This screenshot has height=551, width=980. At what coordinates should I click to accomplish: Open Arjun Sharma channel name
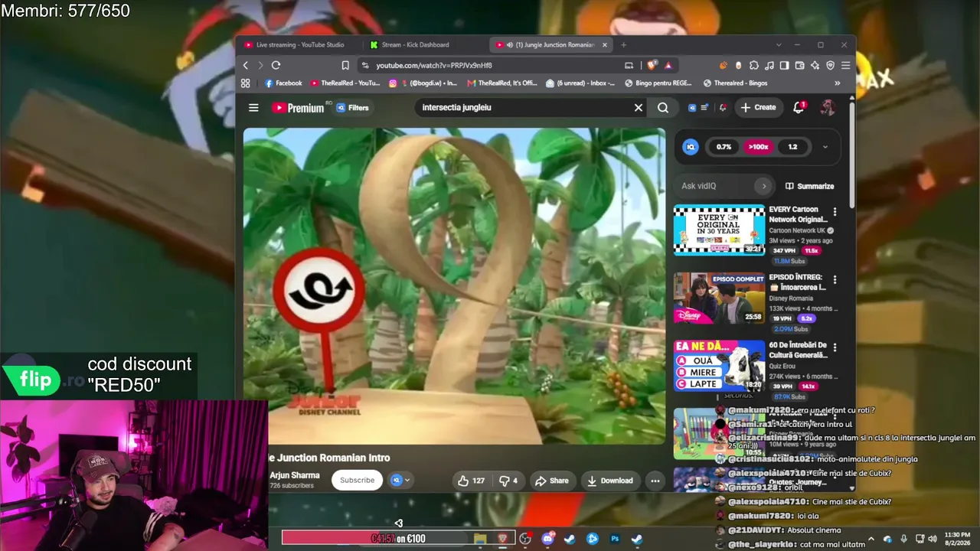pyautogui.click(x=294, y=475)
